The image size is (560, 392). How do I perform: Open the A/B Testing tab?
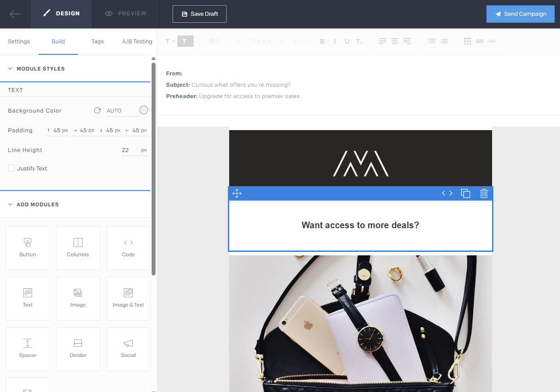click(137, 42)
